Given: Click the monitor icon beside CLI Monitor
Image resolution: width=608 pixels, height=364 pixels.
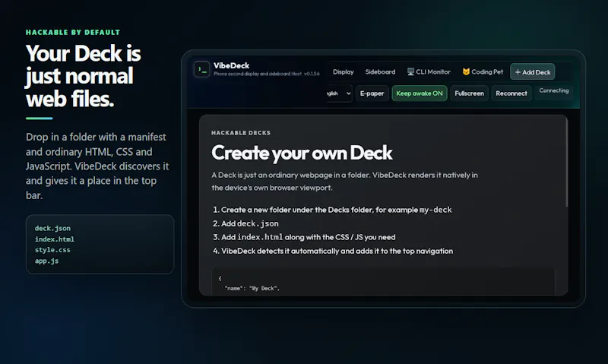Looking at the screenshot, I should (x=410, y=71).
